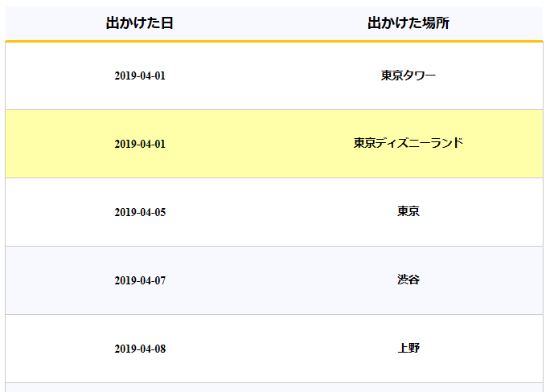
Task: Select the 2019-04-08 date cell
Action: point(140,349)
